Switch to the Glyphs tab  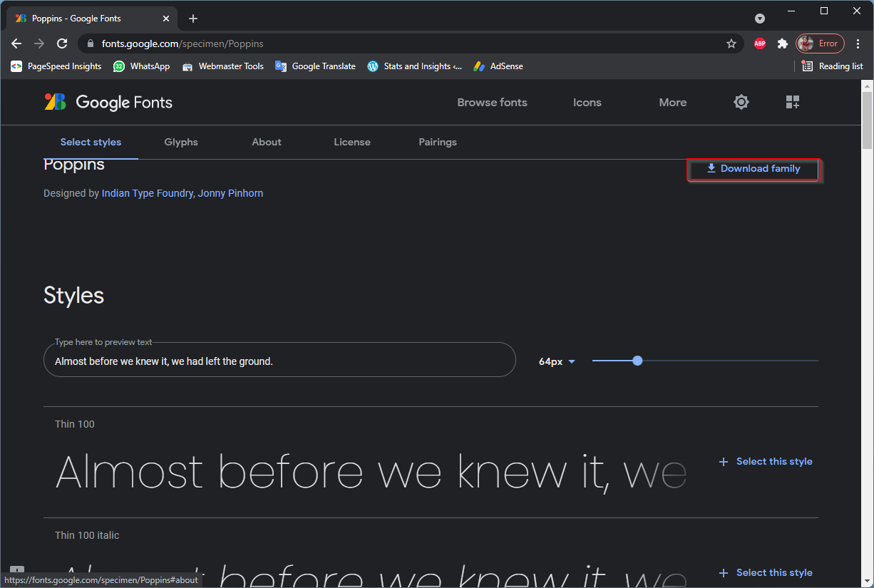point(181,142)
